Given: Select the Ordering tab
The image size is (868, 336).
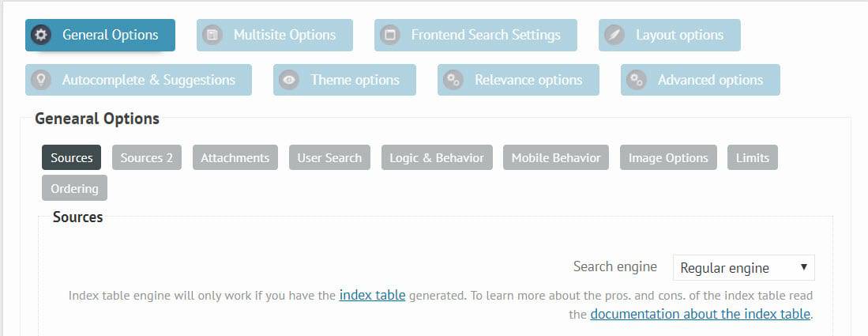Looking at the screenshot, I should (75, 188).
